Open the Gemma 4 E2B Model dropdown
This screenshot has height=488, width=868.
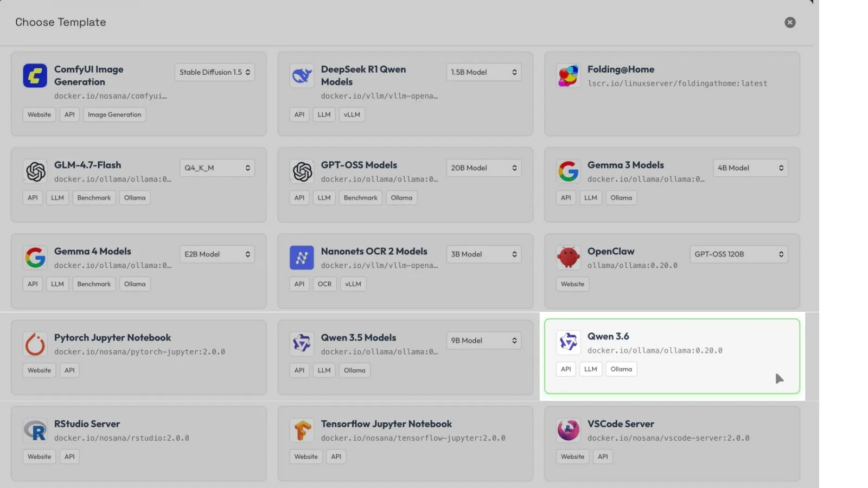point(217,254)
